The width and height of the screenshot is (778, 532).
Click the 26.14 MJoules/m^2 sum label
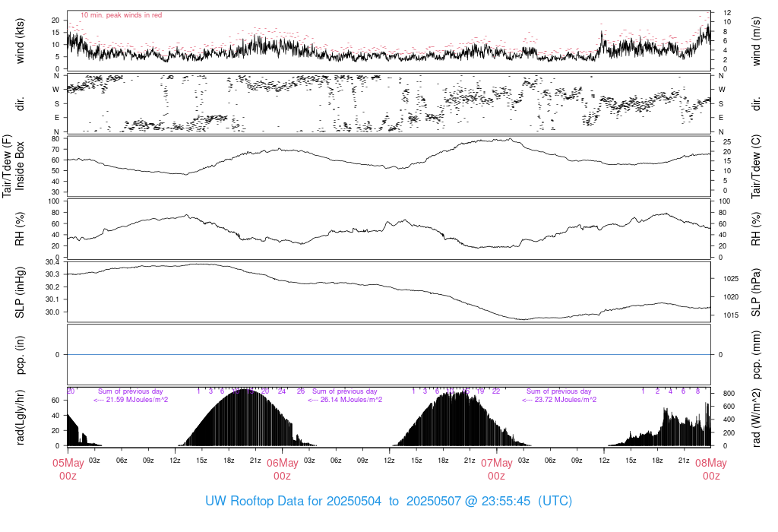pyautogui.click(x=345, y=400)
